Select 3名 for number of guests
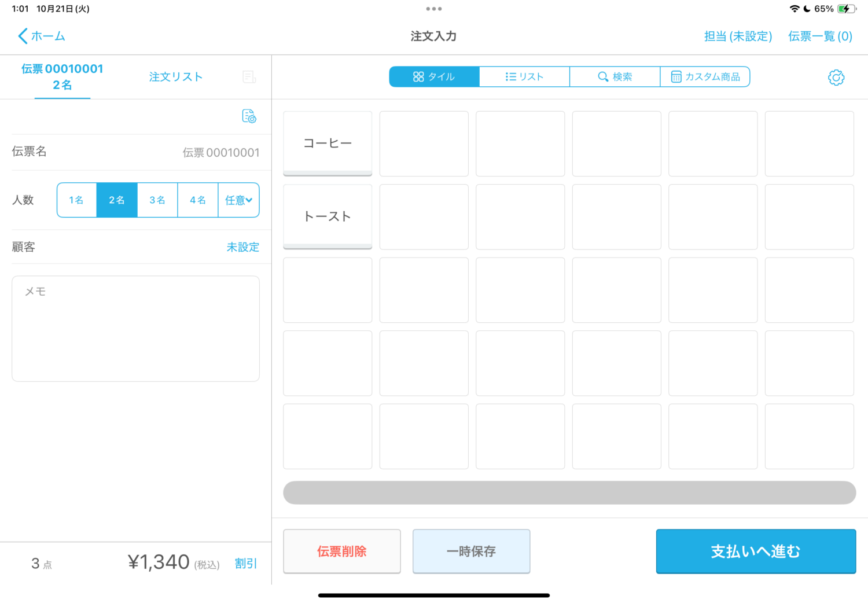This screenshot has width=868, height=603. click(x=157, y=200)
